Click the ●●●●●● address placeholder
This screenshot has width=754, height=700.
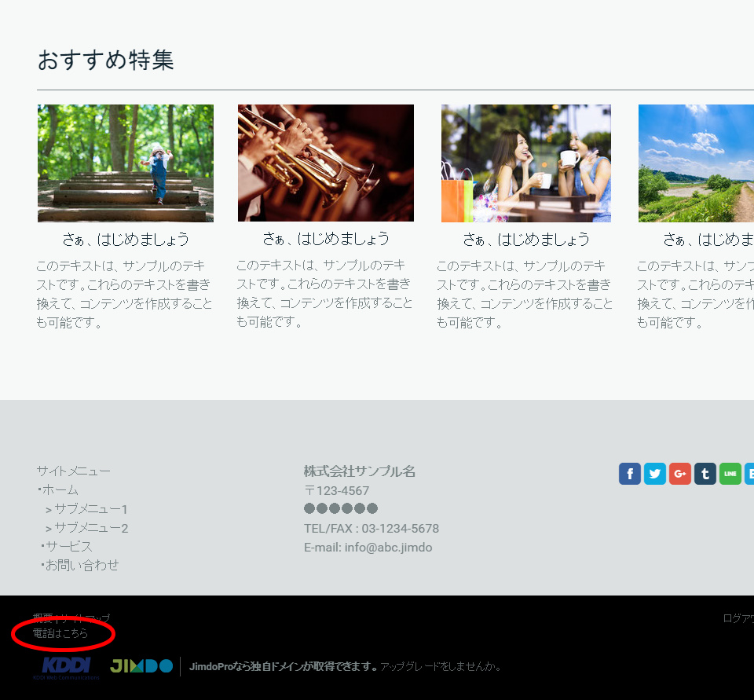(x=341, y=508)
